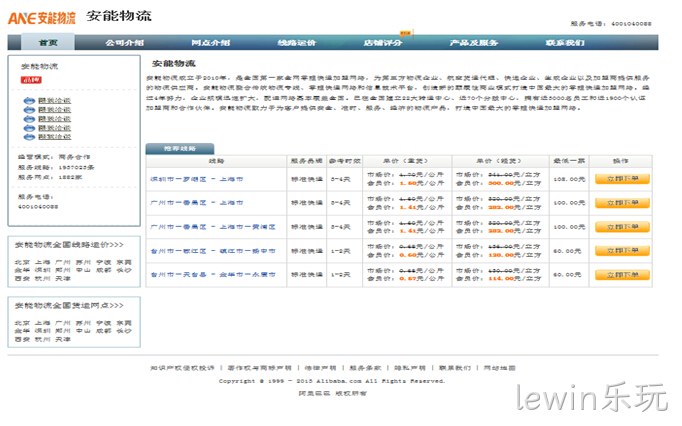Open the footer 联系我们 link
682x426 pixels.
455,368
